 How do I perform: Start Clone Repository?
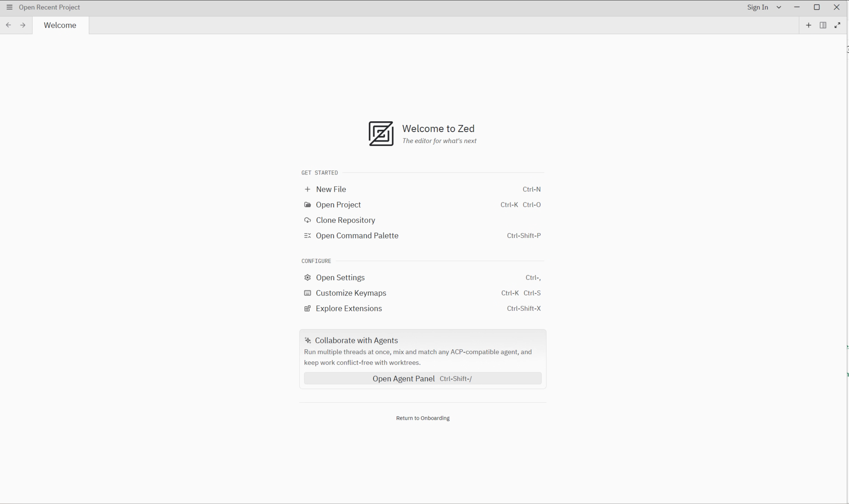point(423,220)
